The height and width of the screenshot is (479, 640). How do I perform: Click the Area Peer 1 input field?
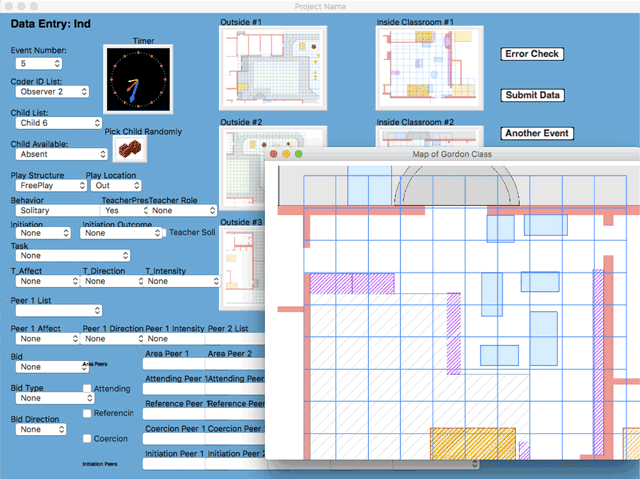[173, 366]
